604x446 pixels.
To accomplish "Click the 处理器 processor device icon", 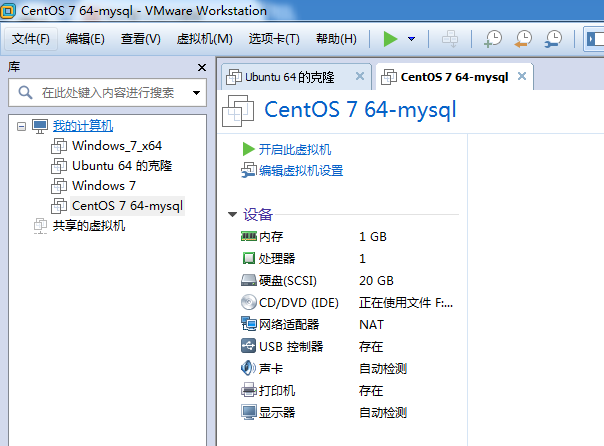I will point(248,258).
